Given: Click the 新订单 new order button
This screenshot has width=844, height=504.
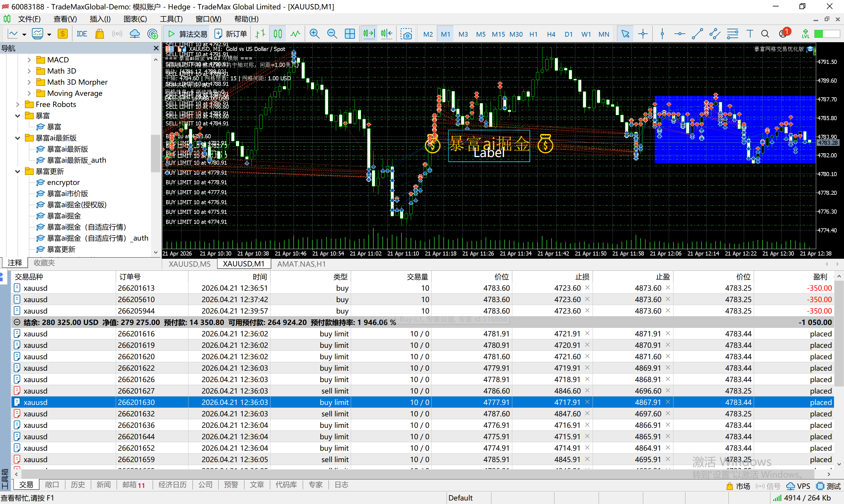Looking at the screenshot, I should pyautogui.click(x=232, y=34).
